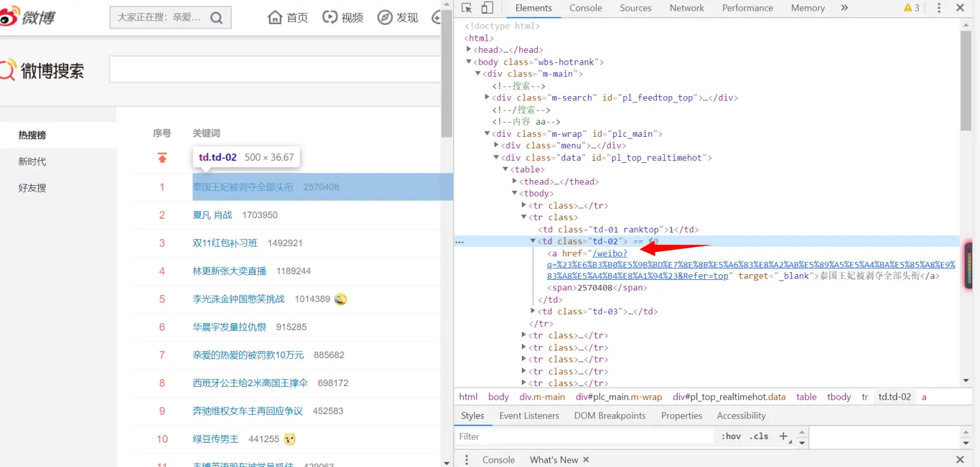The width and height of the screenshot is (980, 467).
Task: Close the DevTools panel
Action: 960,8
